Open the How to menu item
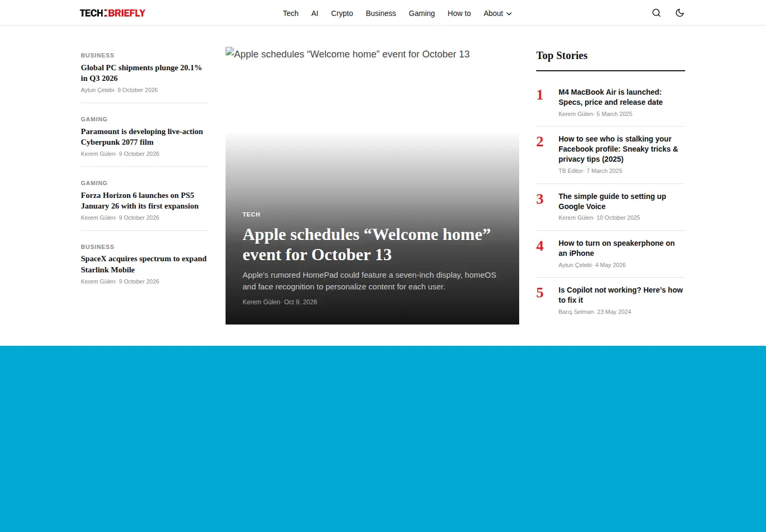This screenshot has width=766, height=532. (459, 13)
